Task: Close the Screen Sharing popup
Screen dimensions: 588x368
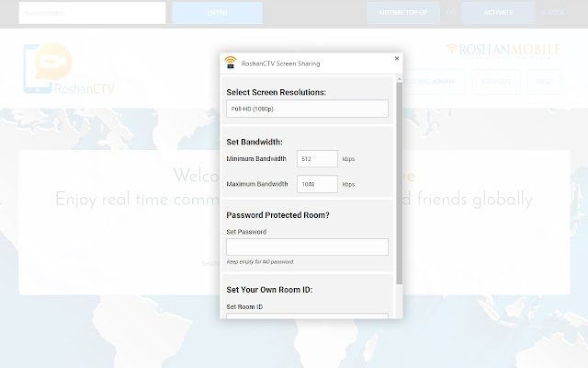Action: [x=397, y=58]
